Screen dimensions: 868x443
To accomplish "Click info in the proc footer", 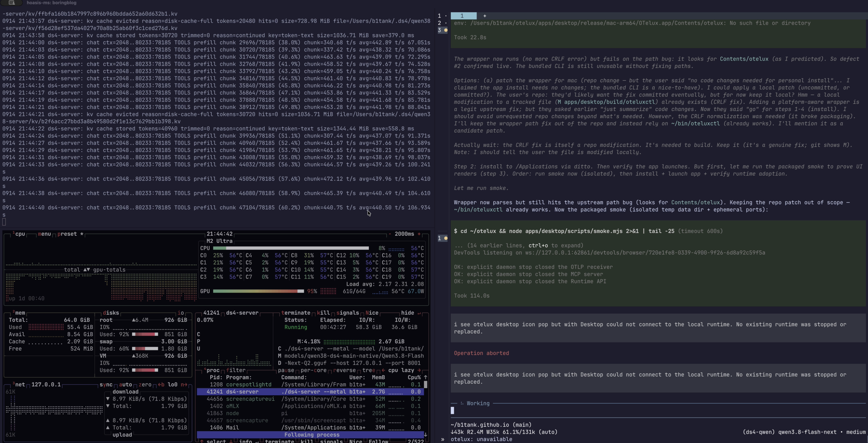I will 245,441.
